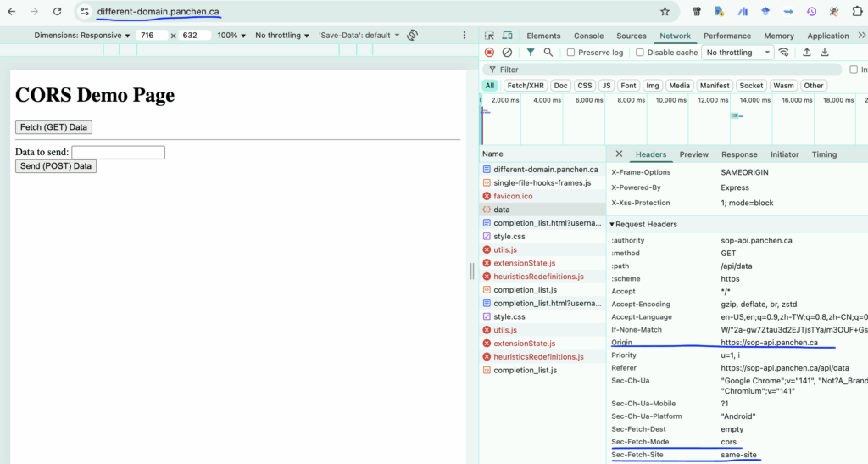The image size is (868, 464).
Task: Click the stop recording network log icon
Action: click(489, 53)
